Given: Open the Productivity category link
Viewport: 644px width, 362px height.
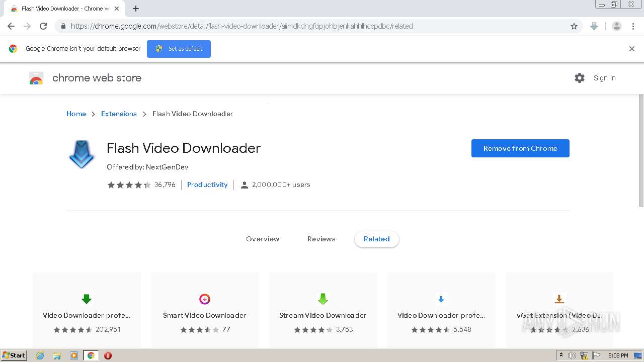Looking at the screenshot, I should coord(207,185).
